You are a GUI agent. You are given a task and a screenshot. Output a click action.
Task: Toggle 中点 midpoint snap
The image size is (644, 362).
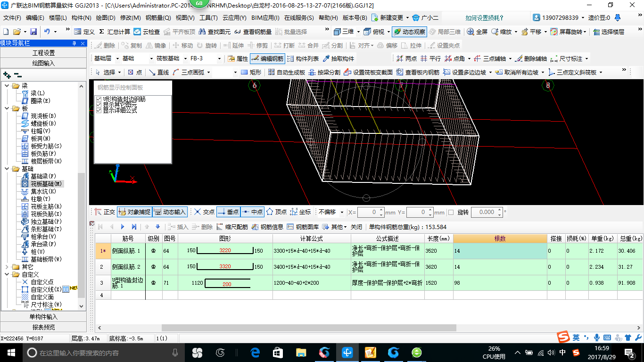[x=252, y=212]
